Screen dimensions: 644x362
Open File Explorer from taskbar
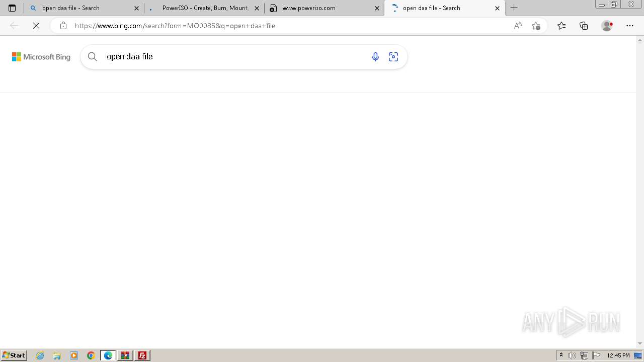(57, 355)
